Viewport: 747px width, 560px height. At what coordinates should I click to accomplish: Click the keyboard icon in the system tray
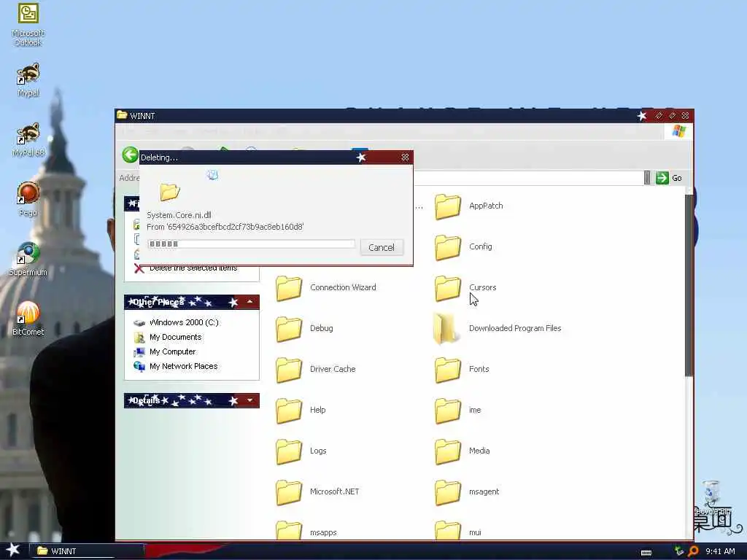(x=646, y=553)
